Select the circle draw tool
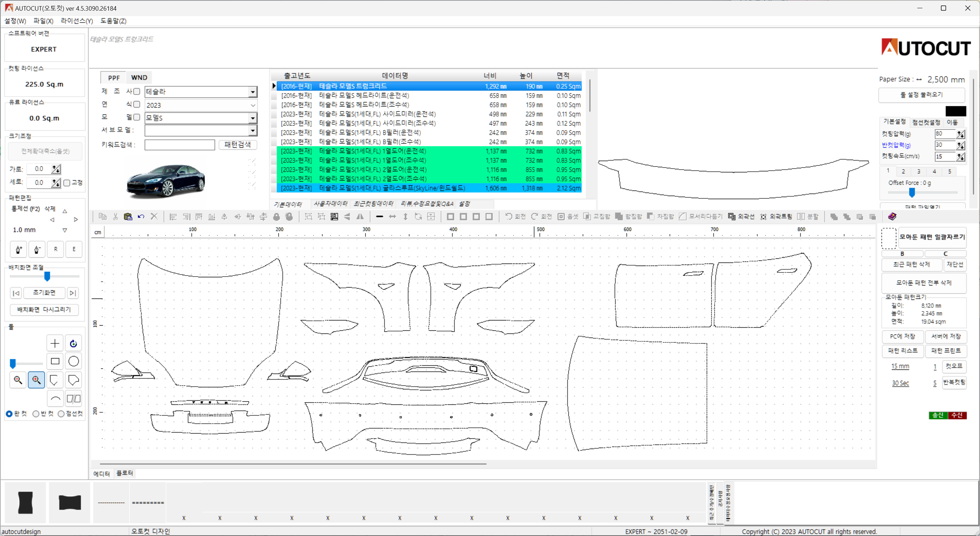 [73, 362]
